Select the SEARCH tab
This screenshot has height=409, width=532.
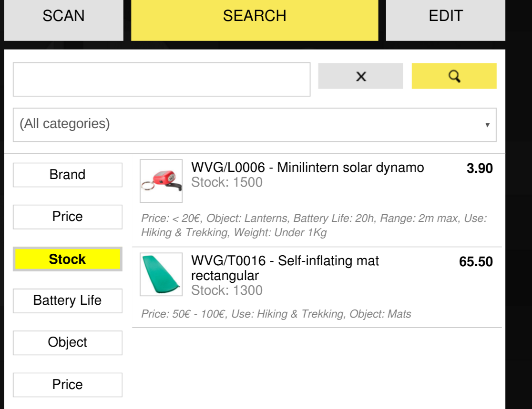pyautogui.click(x=255, y=16)
